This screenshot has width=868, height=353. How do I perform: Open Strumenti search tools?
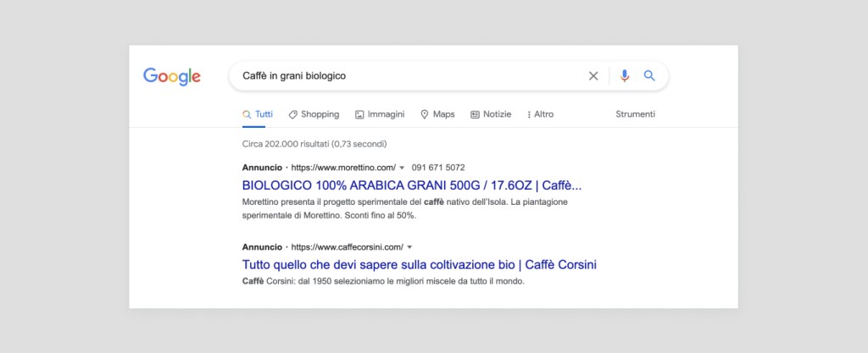tap(636, 114)
